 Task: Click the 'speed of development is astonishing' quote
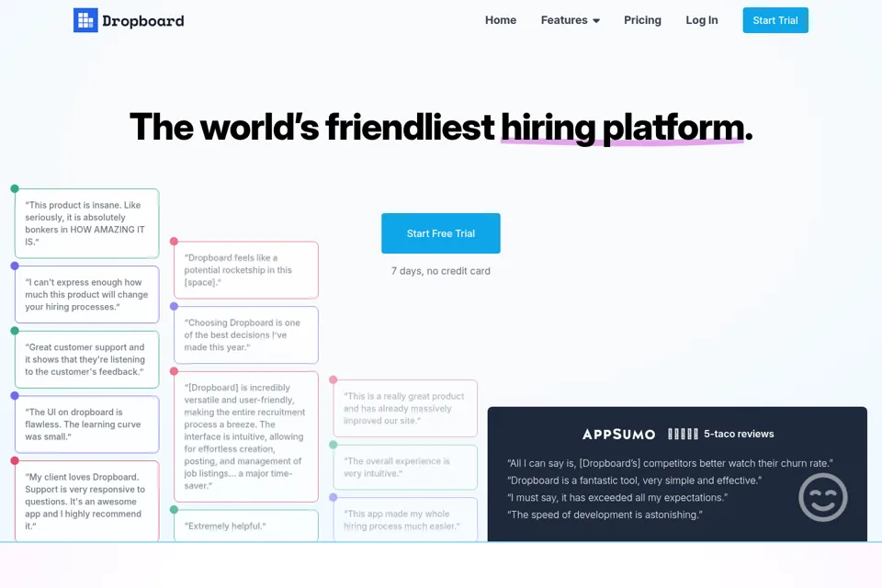click(x=605, y=514)
